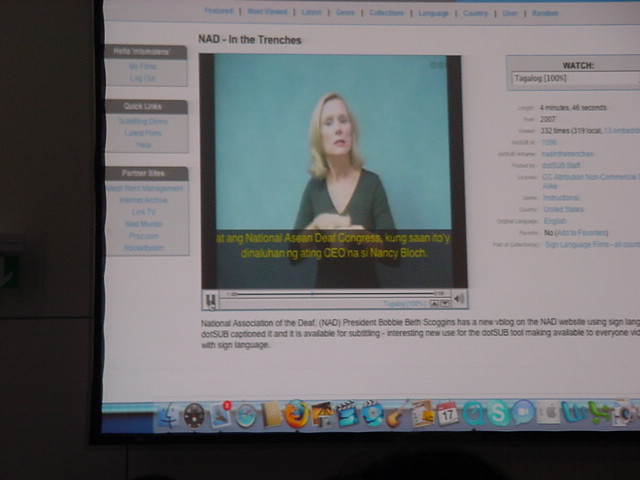Viewport: 640px width, 480px height.
Task: Visit Adept Word Management partner site
Action: [145, 189]
